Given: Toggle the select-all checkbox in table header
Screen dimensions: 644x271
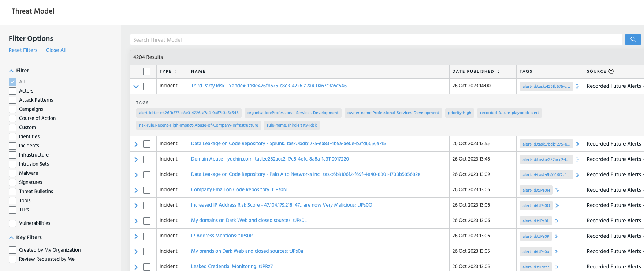Looking at the screenshot, I should [x=147, y=72].
